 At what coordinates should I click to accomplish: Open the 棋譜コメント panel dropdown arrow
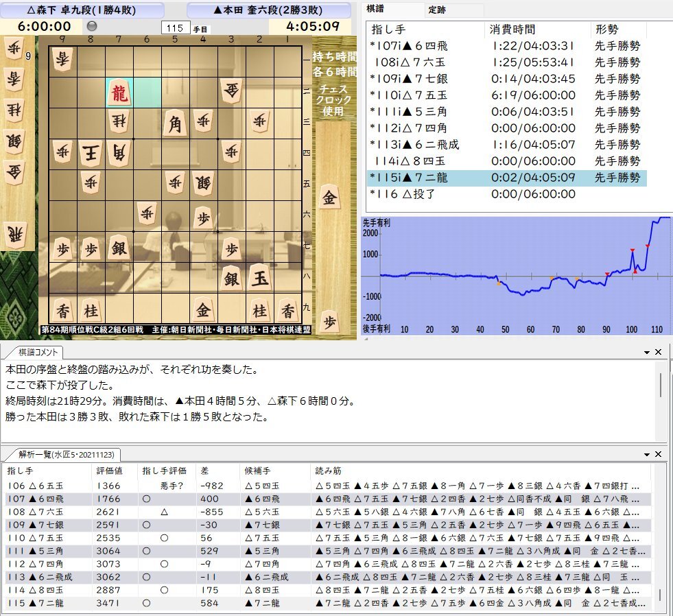pos(647,353)
